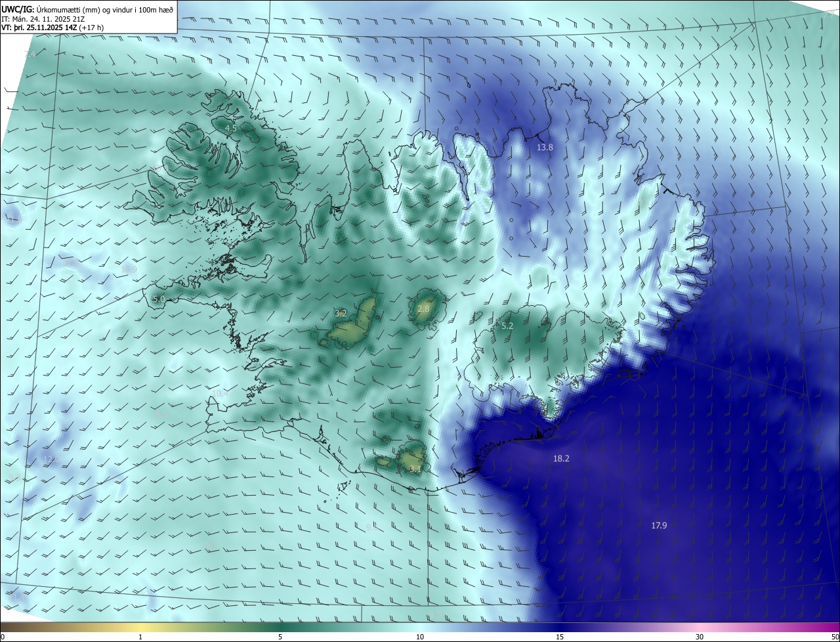Image resolution: width=840 pixels, height=642 pixels.
Task: Click the faint '12.8' value over the western ocean
Action: coord(51,459)
